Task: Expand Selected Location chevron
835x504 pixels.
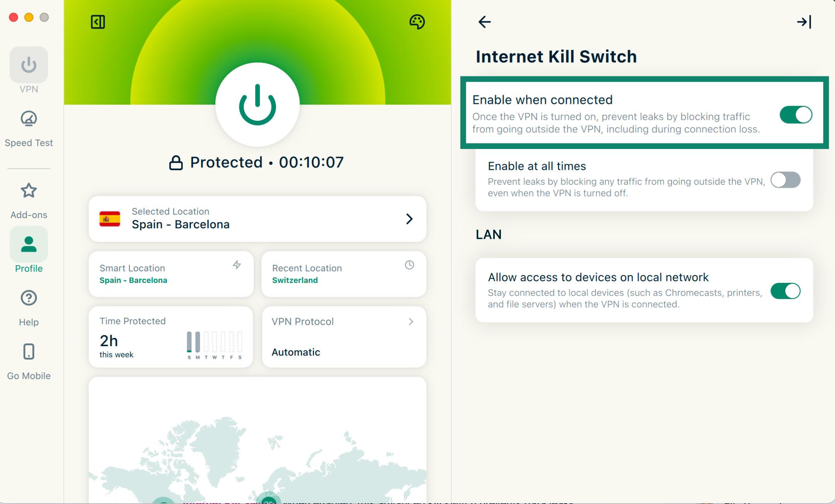Action: pyautogui.click(x=409, y=219)
